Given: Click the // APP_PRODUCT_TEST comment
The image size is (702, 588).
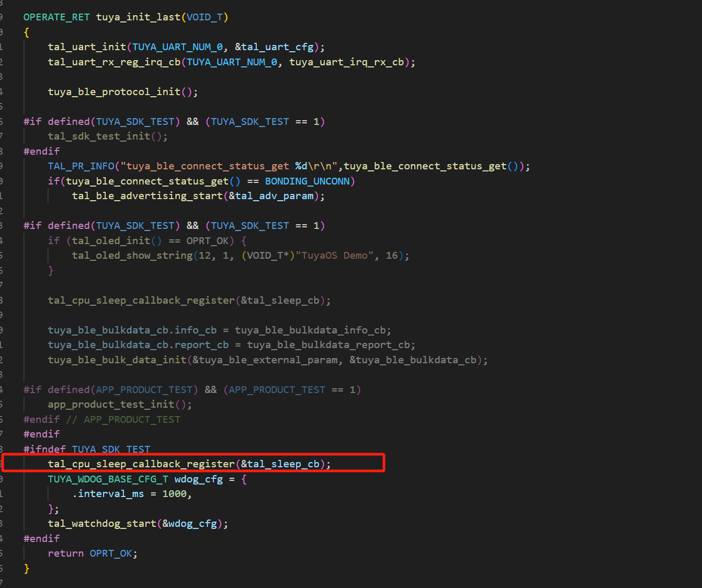Looking at the screenshot, I should tap(123, 420).
